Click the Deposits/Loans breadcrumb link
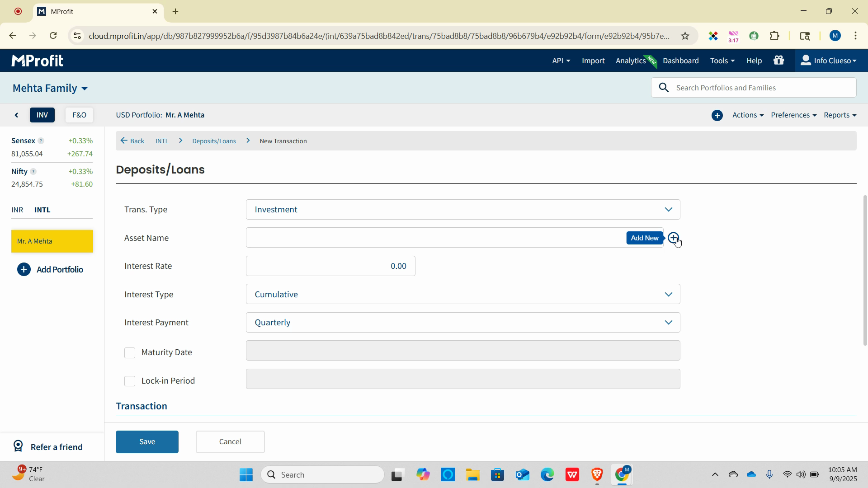Image resolution: width=868 pixels, height=488 pixels. click(214, 141)
